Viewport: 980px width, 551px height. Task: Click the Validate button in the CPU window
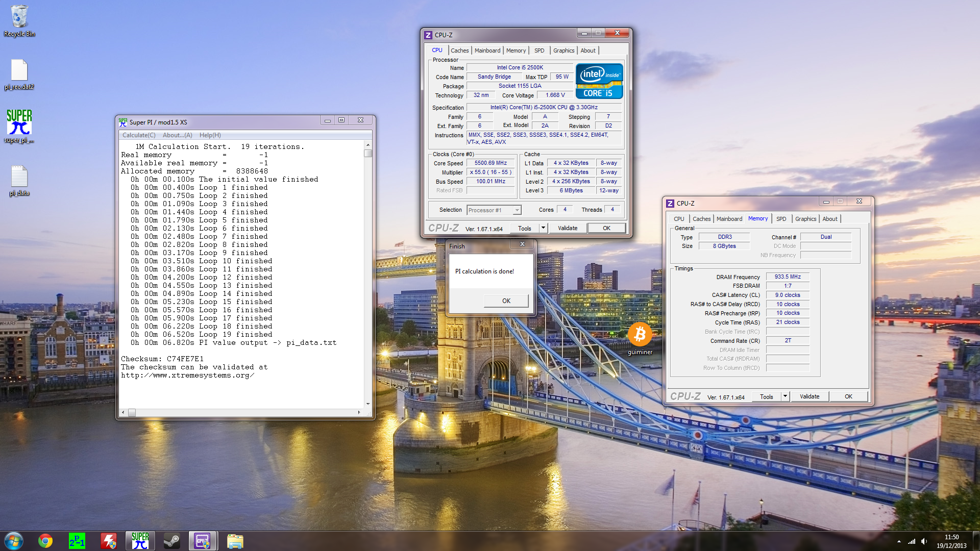[x=568, y=228]
